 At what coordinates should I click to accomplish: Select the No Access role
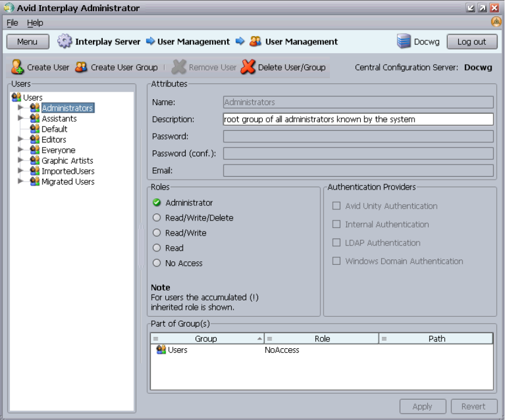coord(157,263)
